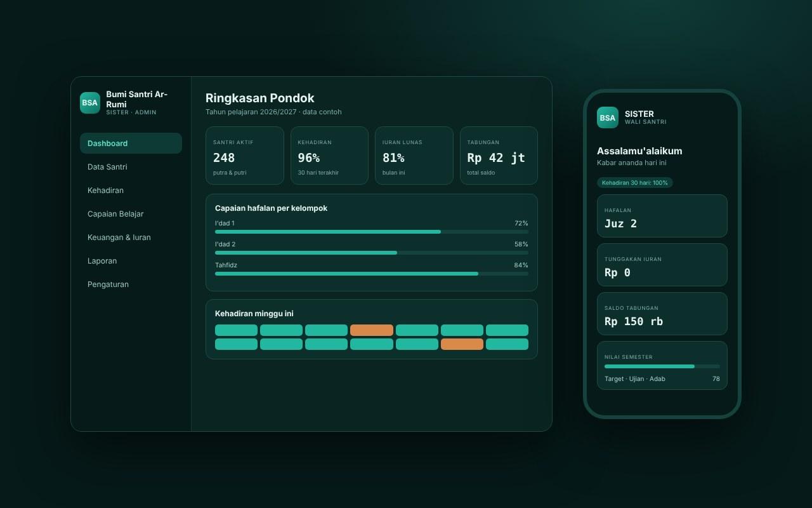Image resolution: width=812 pixels, height=508 pixels.
Task: Tap the Kehadiran 30 hari: 100% badge
Action: 635,183
